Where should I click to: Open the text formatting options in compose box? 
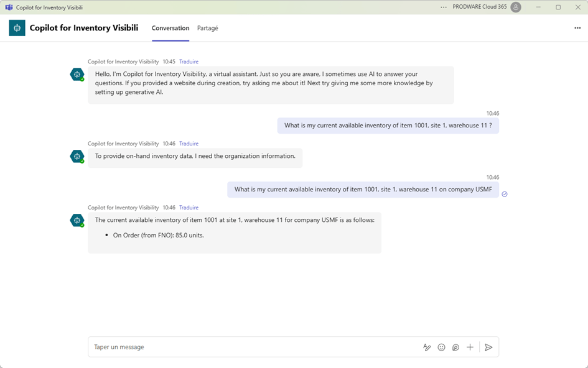click(427, 347)
